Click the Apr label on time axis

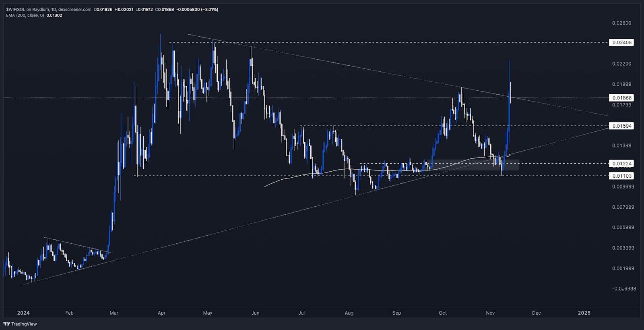[x=161, y=313]
